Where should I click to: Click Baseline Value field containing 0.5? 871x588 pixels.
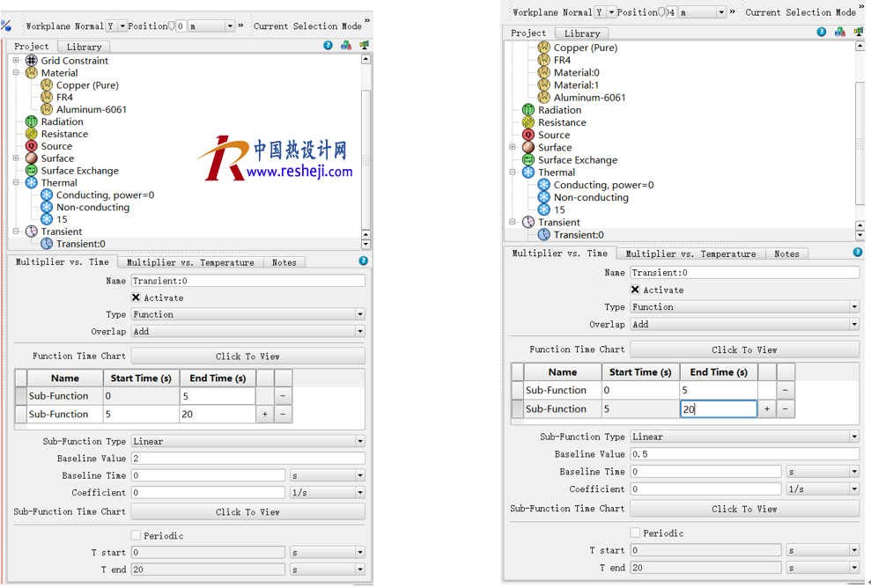[x=744, y=454]
